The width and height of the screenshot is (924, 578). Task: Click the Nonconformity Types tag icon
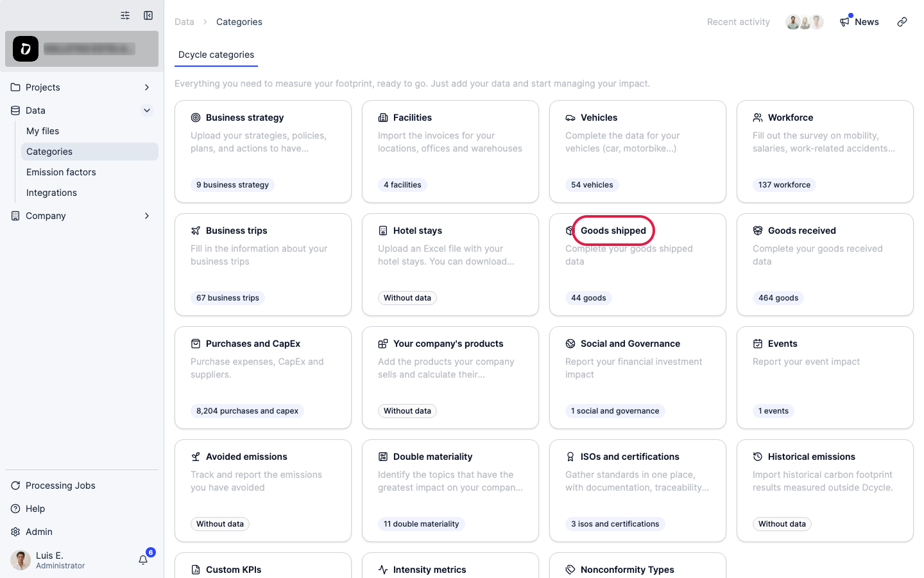click(x=570, y=570)
